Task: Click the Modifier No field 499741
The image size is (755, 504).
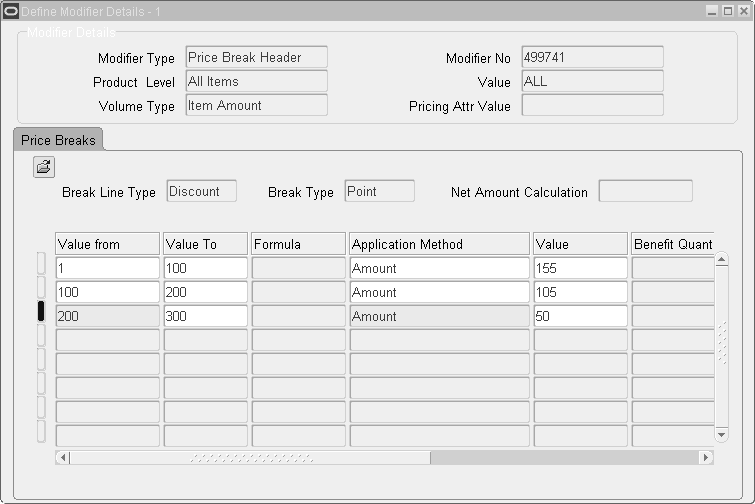Action: [x=592, y=57]
